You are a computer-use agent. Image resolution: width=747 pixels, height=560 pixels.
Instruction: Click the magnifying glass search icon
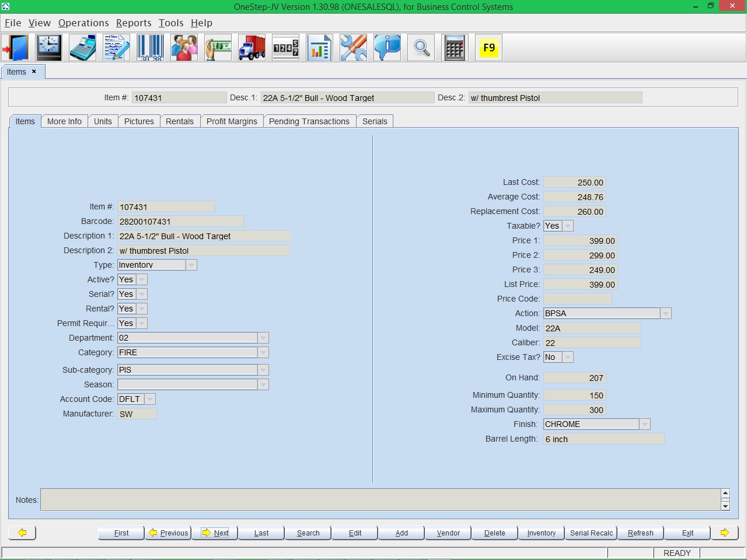(421, 48)
